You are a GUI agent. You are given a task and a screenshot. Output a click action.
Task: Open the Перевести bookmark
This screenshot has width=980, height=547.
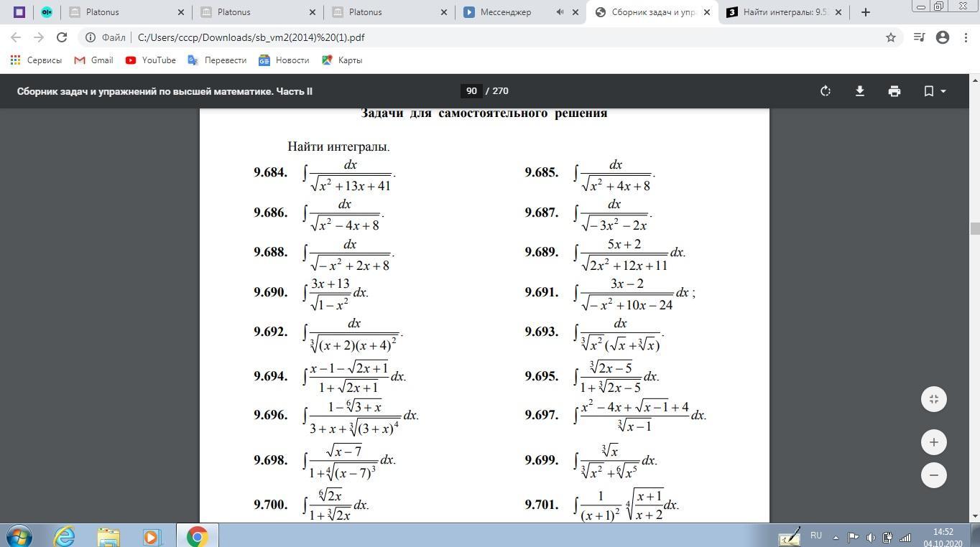(217, 60)
